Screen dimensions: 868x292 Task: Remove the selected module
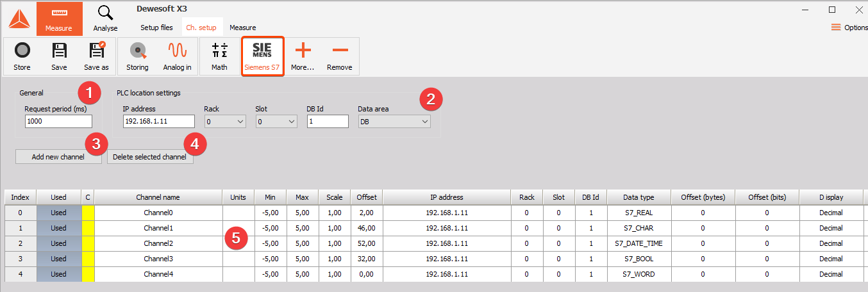tap(340, 56)
